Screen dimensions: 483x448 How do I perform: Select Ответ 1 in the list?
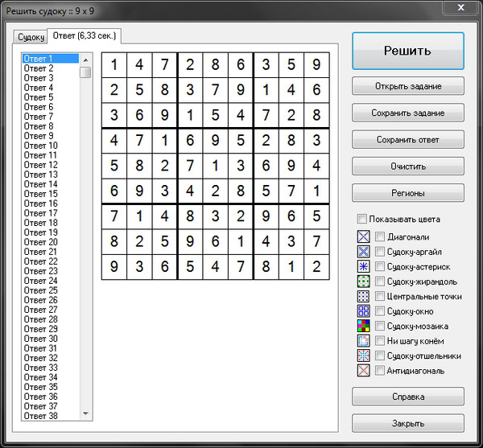click(51, 59)
